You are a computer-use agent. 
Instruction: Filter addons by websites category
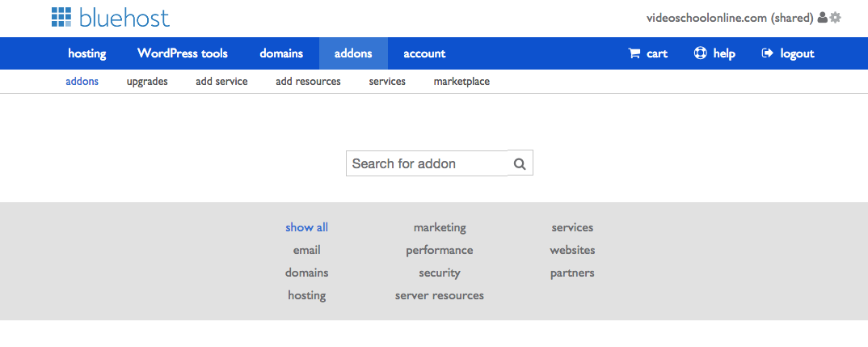[x=572, y=250]
